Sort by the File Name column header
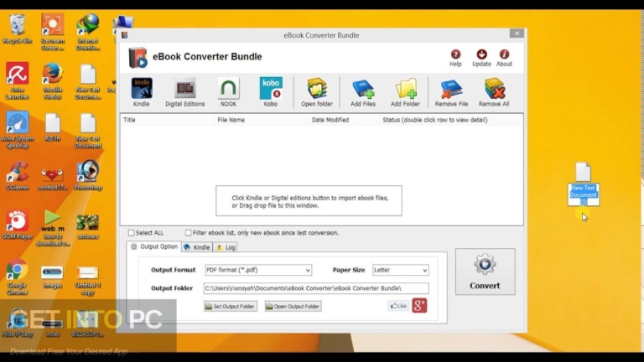Viewport: 644px width, 362px height. pyautogui.click(x=231, y=120)
